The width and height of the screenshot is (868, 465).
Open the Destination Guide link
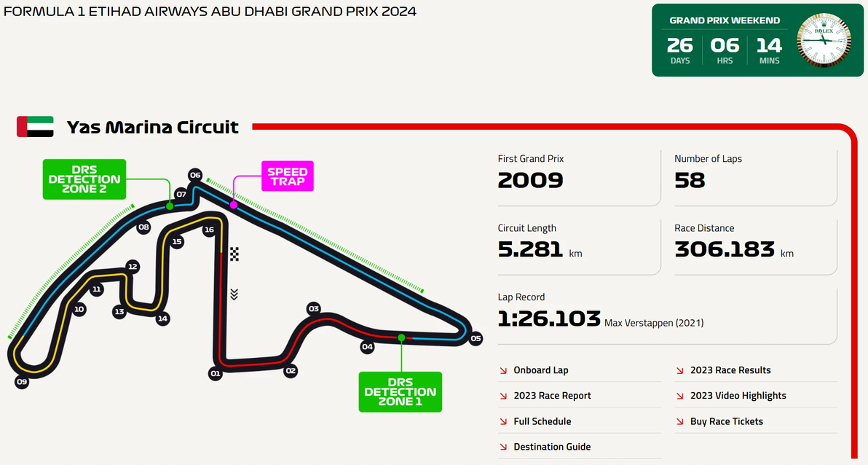[552, 447]
